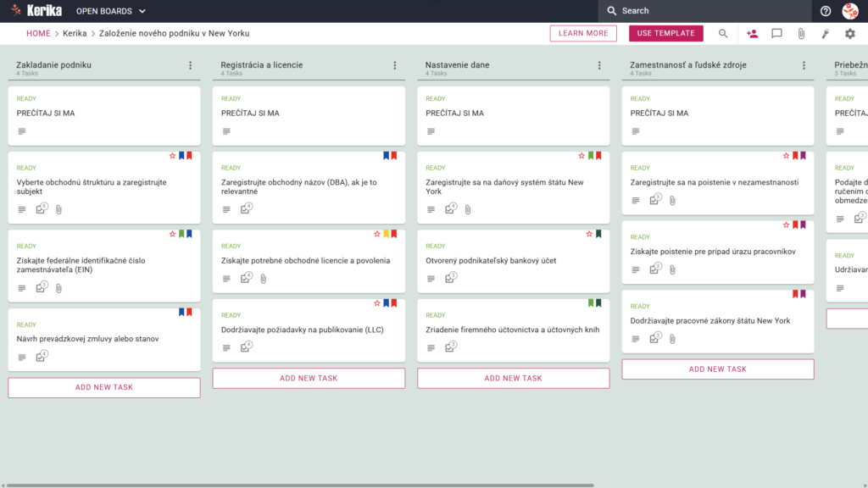
Task: Toggle star on Zaregistrujte sa na poistenie card
Action: coord(786,156)
